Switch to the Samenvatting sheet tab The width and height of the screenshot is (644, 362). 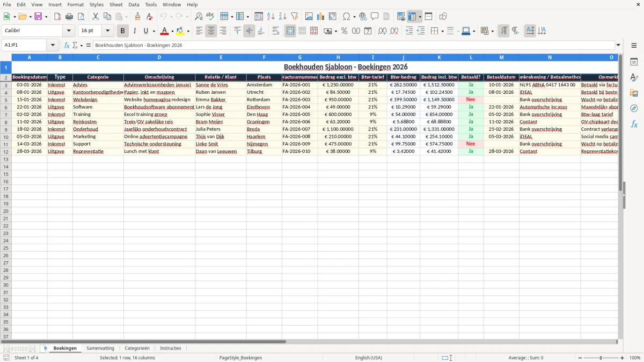coord(100,348)
